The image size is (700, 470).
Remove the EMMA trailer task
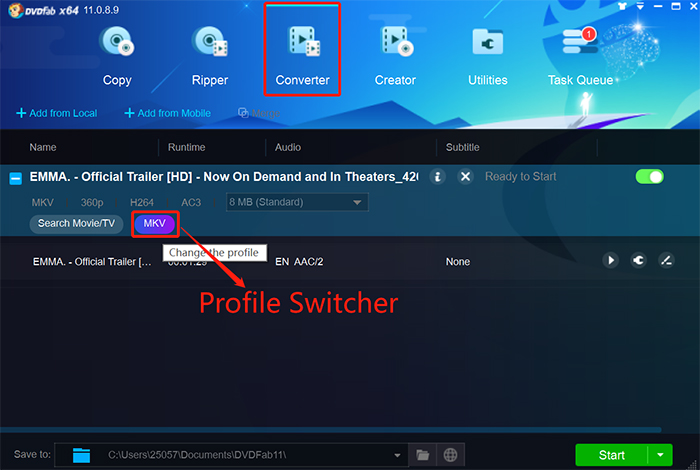click(x=465, y=177)
